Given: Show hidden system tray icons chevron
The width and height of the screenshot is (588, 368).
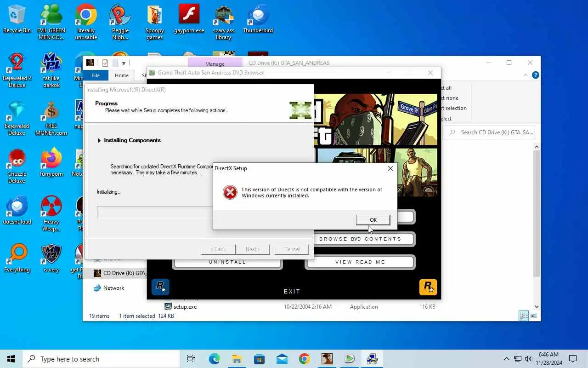Looking at the screenshot, I should point(506,359).
